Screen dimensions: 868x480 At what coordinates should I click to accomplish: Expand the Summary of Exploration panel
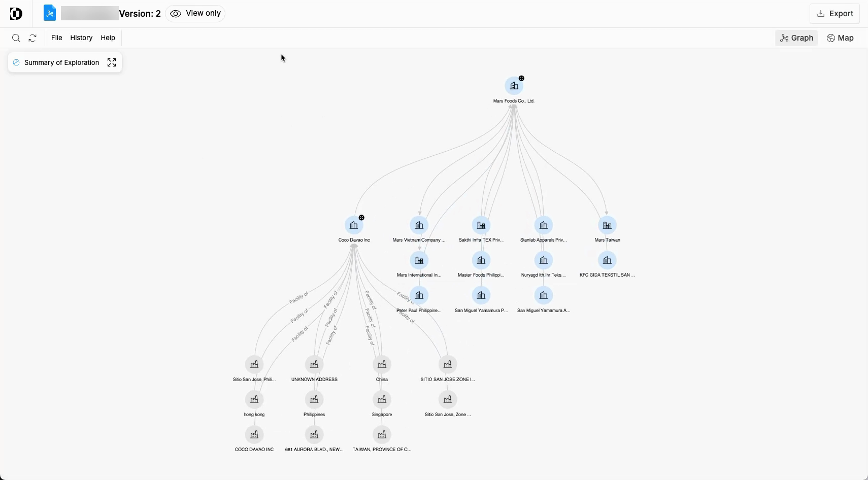tap(112, 62)
